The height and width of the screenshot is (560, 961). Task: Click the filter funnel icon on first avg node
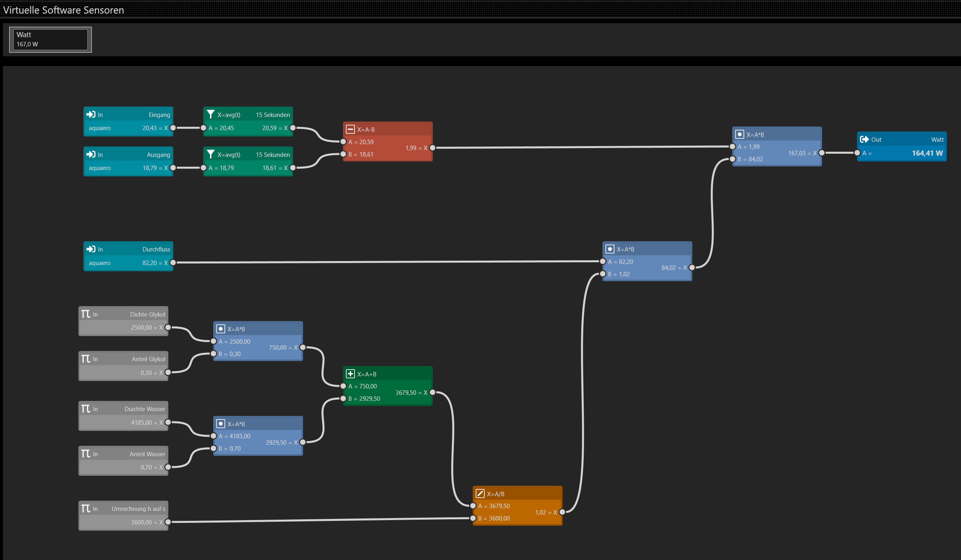coord(210,115)
